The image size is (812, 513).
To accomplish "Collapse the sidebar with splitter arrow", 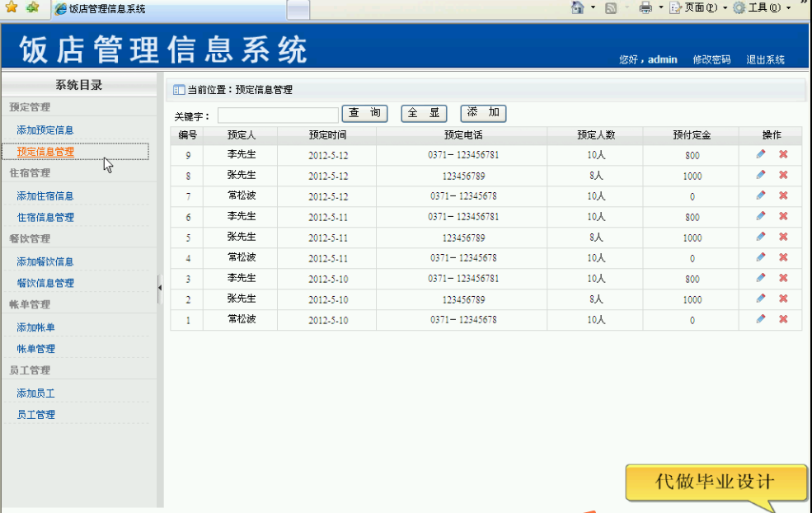I will click(x=160, y=288).
